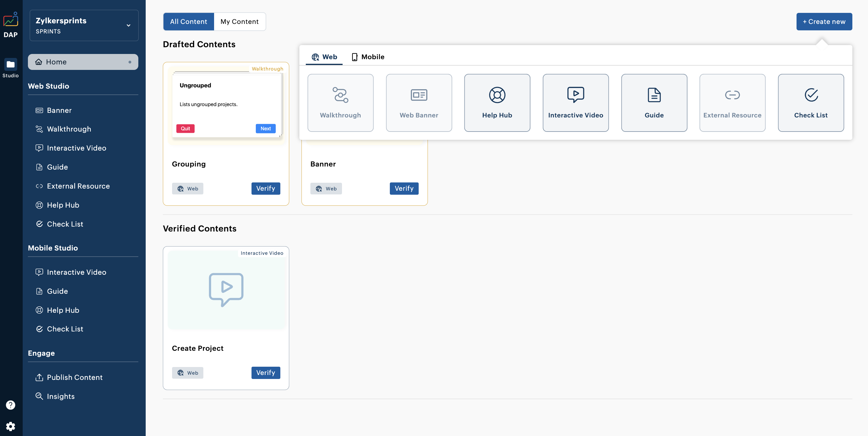Verify the Grouping walkthrough
Image resolution: width=868 pixels, height=436 pixels.
266,188
